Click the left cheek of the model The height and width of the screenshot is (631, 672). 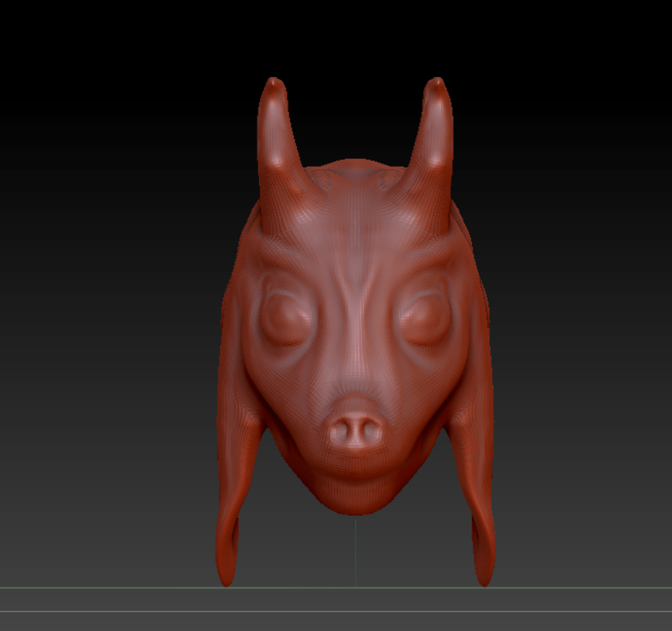pyautogui.click(x=272, y=389)
